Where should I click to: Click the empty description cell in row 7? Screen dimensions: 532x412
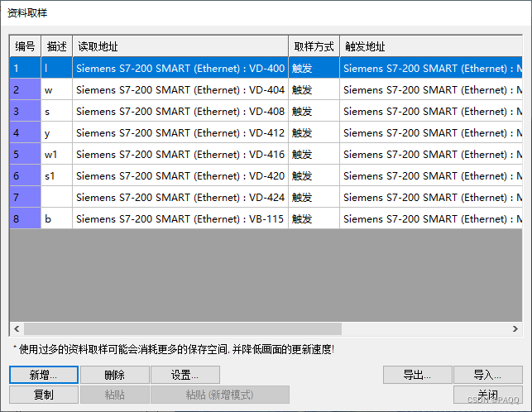pyautogui.click(x=56, y=197)
